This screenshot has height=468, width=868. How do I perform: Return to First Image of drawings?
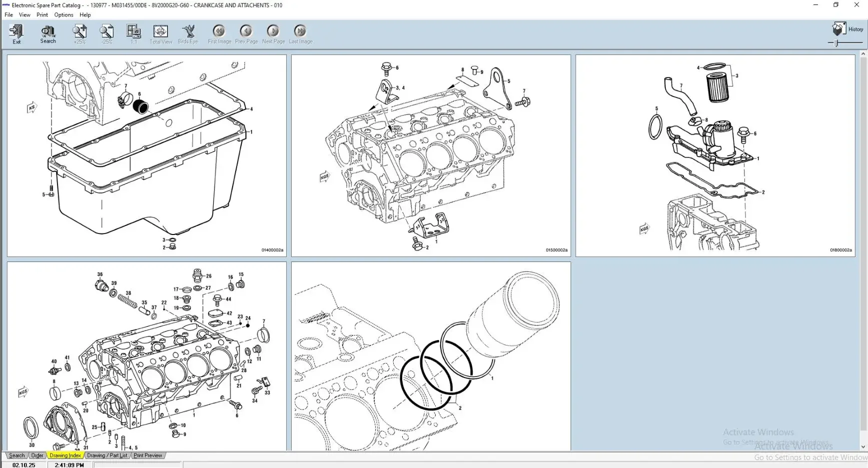(x=219, y=30)
